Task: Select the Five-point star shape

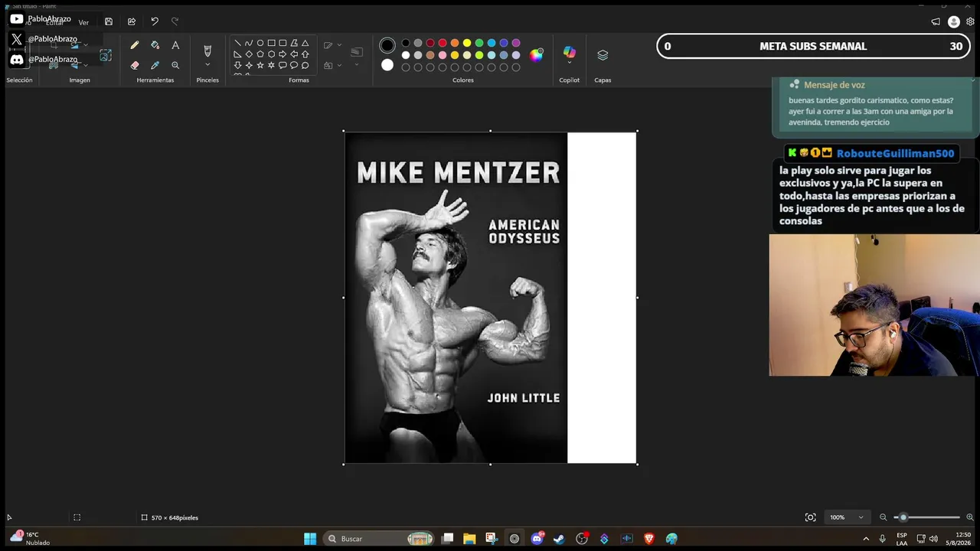Action: click(260, 65)
